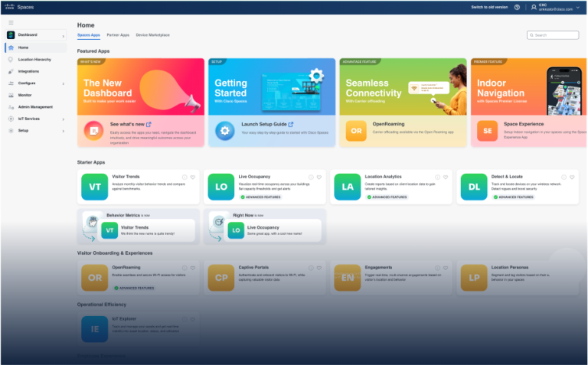The height and width of the screenshot is (365, 588).
Task: Favorite IoT Explorer with the heart
Action: (x=193, y=319)
